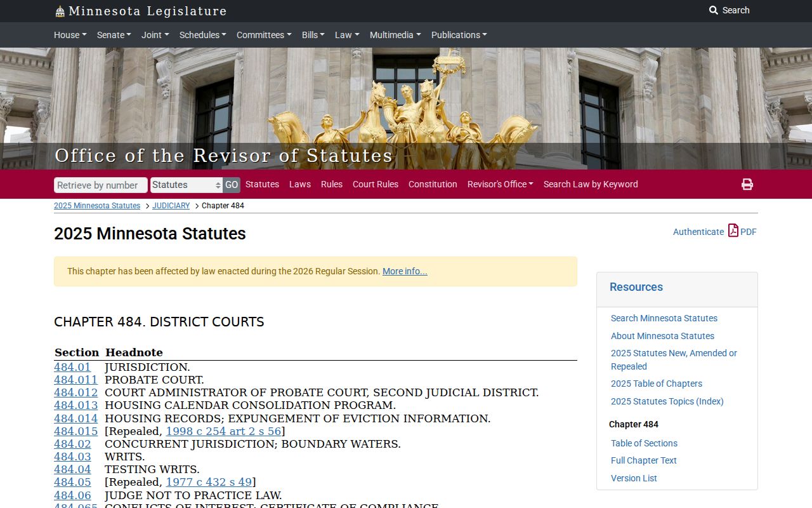The height and width of the screenshot is (508, 812).
Task: Click the Retrieve by number field
Action: pos(101,185)
